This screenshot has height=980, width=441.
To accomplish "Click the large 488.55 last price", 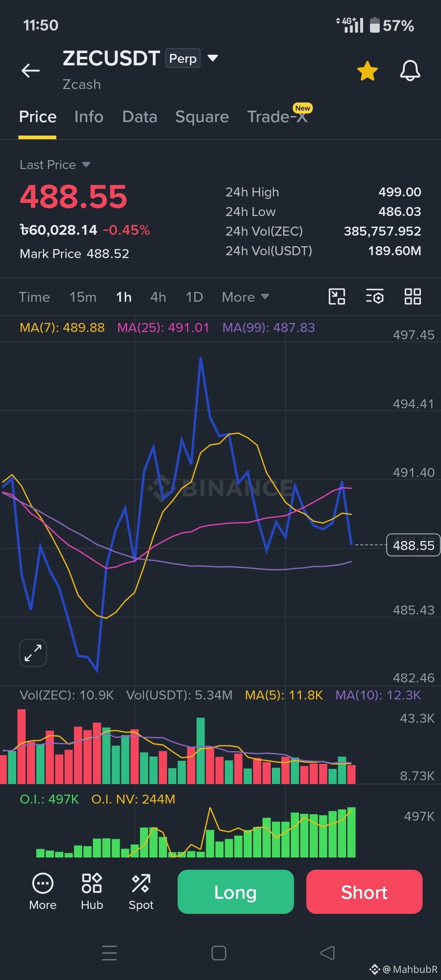I will point(73,197).
